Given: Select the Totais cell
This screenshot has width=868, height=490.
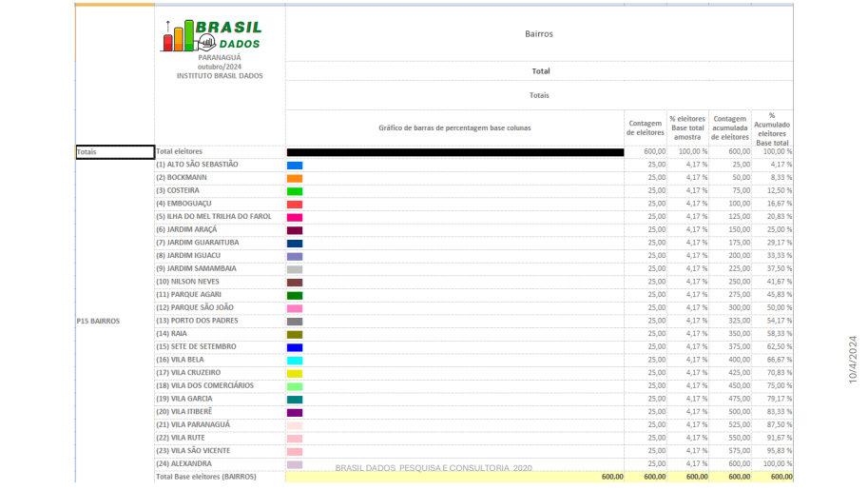Looking at the screenshot, I should 115,152.
